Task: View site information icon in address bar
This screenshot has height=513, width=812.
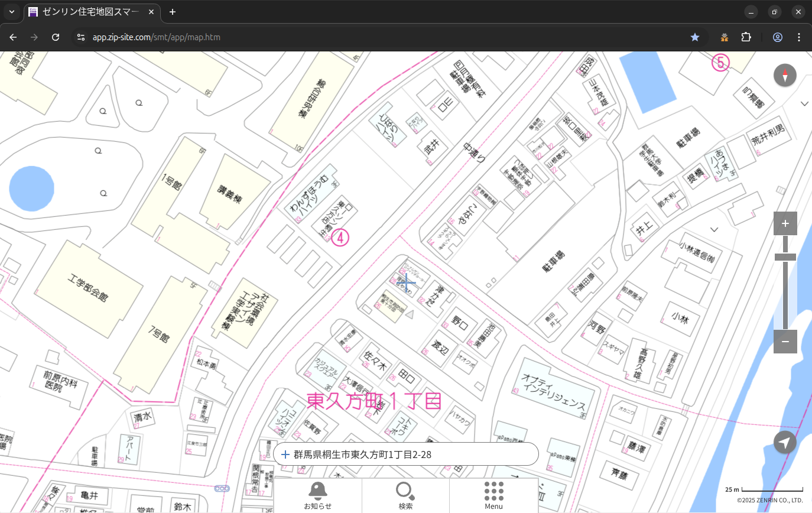Action: pos(81,37)
